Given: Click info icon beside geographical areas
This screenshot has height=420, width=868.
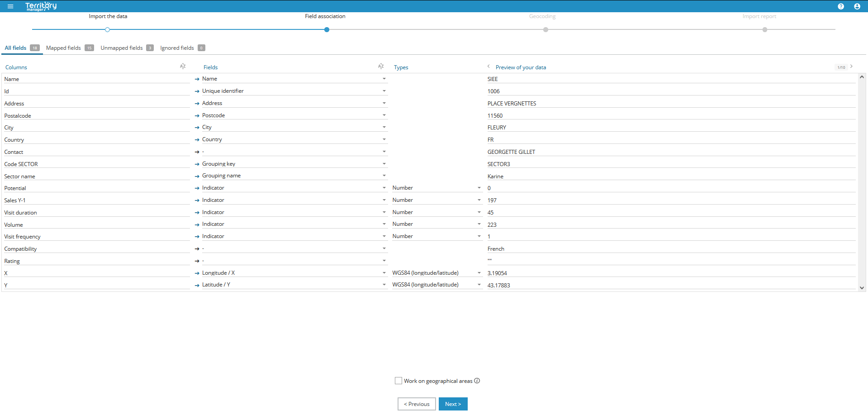Looking at the screenshot, I should coord(477,381).
